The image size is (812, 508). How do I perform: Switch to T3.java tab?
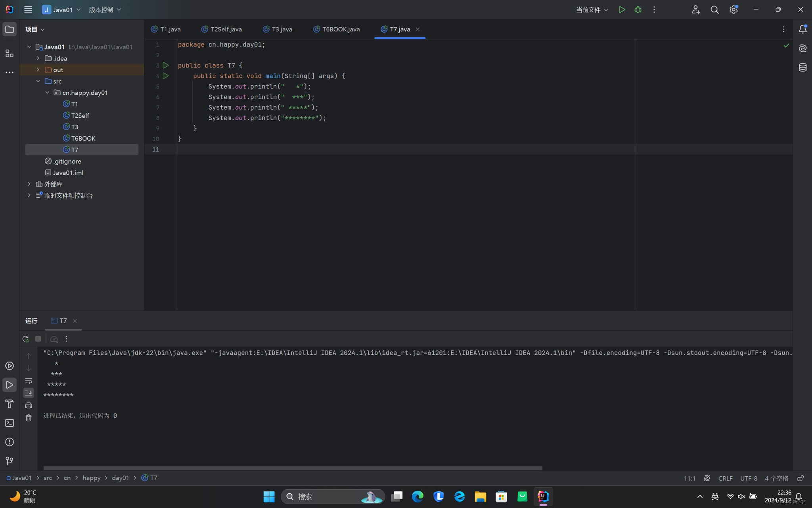[278, 29]
